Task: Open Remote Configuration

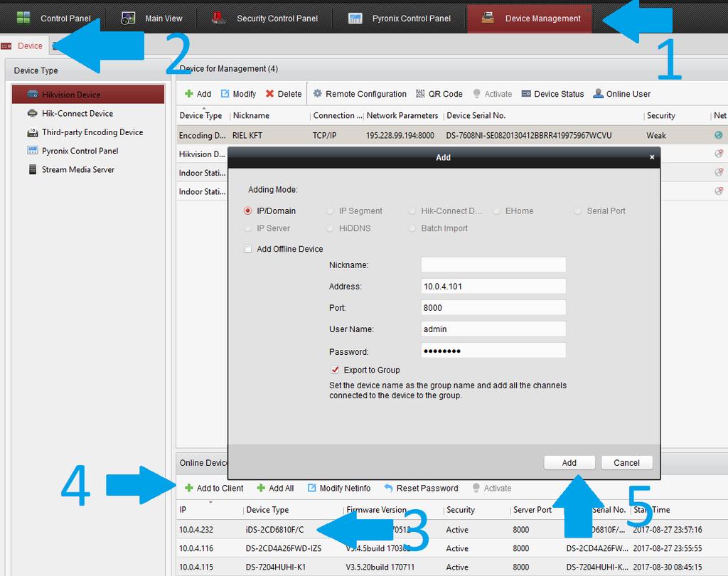Action: [360, 94]
